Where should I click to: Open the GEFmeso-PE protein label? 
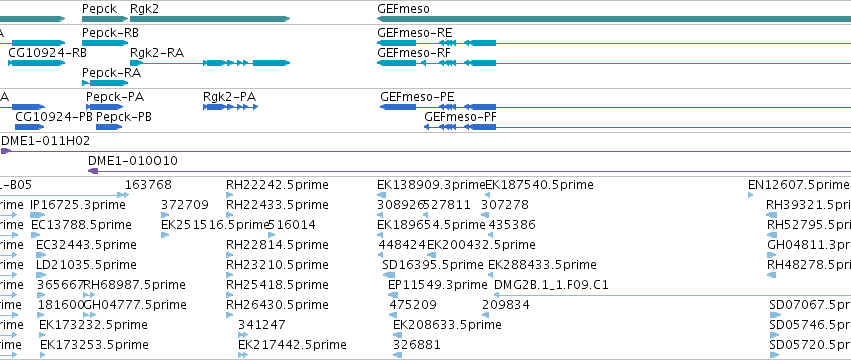point(417,97)
